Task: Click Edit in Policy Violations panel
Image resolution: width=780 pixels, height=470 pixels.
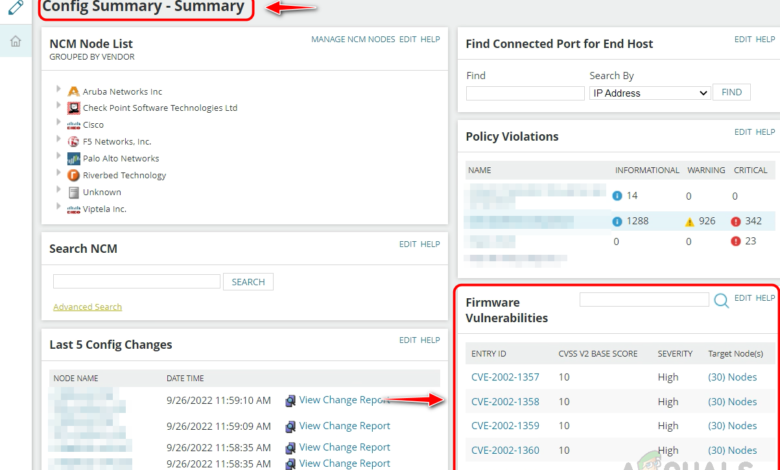Action: [x=742, y=132]
